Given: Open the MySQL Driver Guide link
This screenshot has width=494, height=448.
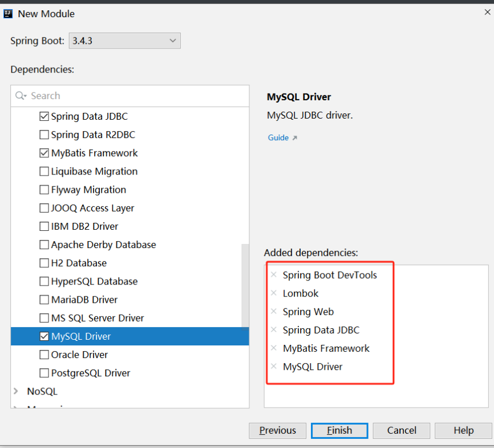Looking at the screenshot, I should (x=282, y=137).
